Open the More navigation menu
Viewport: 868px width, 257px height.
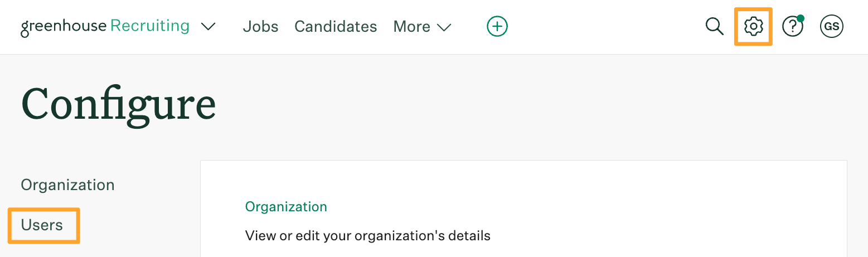411,26
